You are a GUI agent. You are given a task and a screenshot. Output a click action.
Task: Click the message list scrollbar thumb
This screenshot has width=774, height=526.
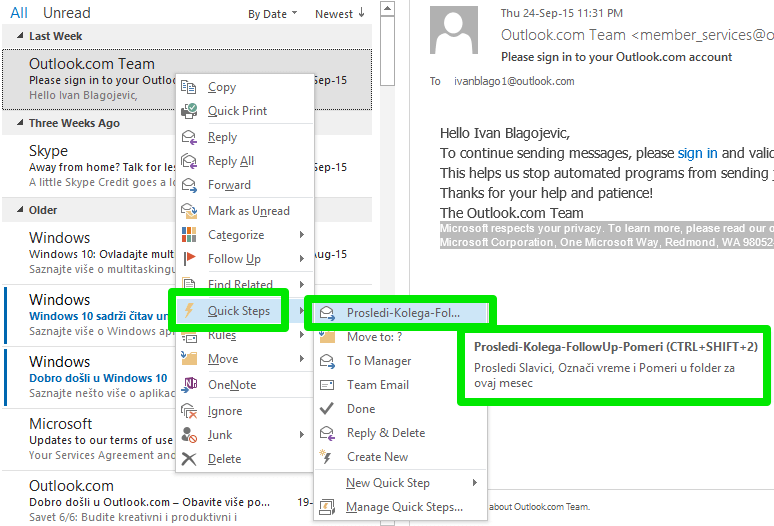point(387,51)
